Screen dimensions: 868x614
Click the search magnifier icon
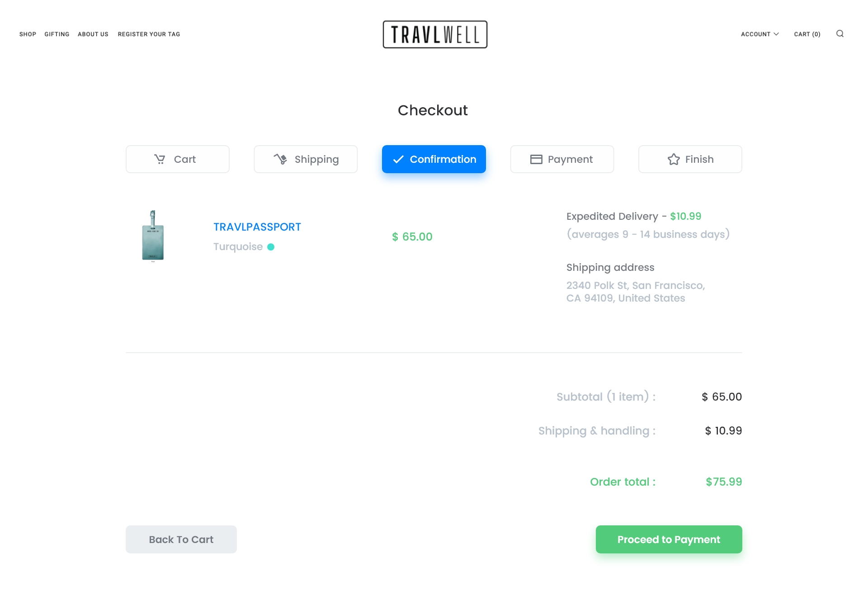840,34
